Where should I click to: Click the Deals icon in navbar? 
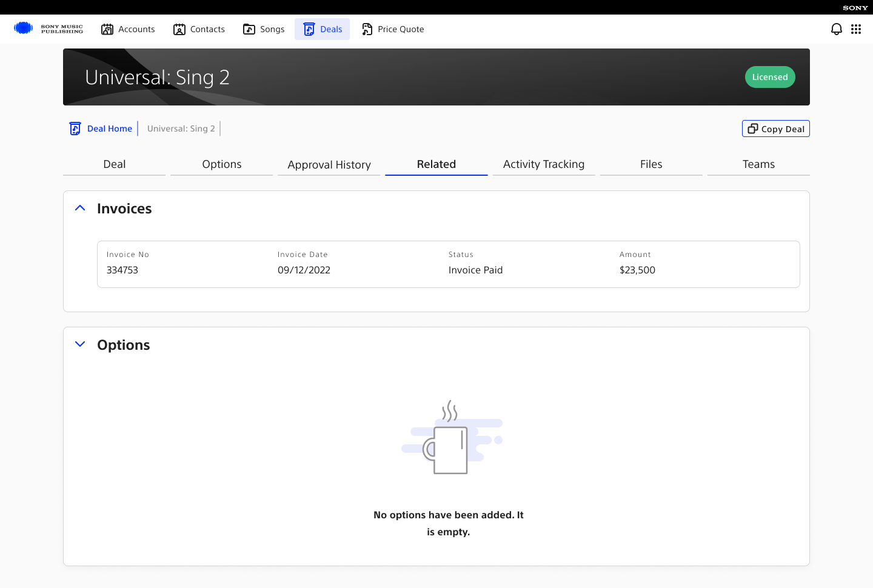click(309, 29)
